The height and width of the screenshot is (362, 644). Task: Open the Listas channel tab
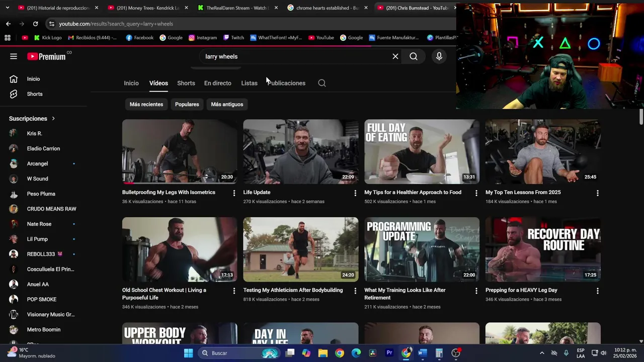point(249,83)
